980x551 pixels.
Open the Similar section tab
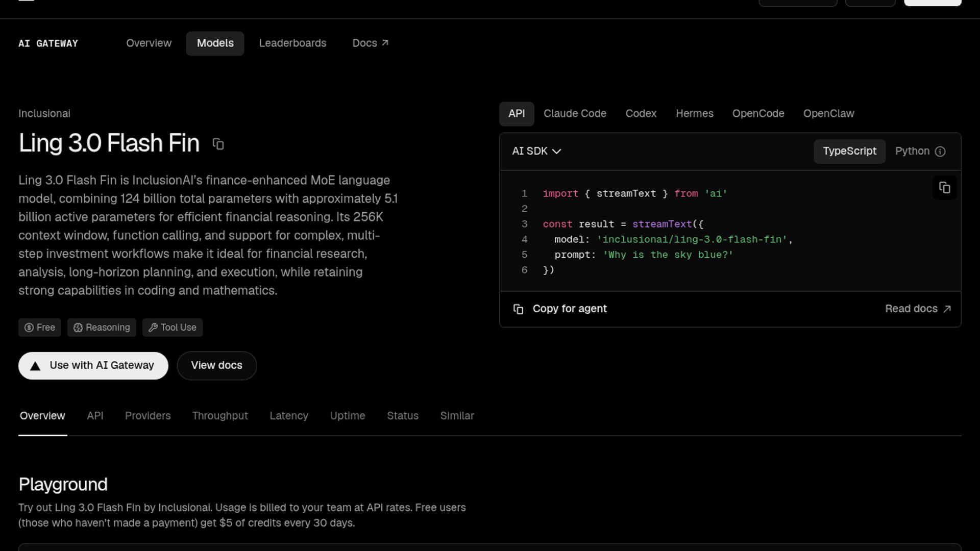point(457,416)
